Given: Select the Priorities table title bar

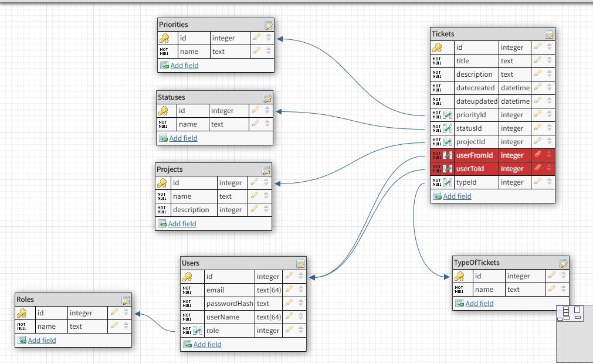Looking at the screenshot, I should coord(216,25).
